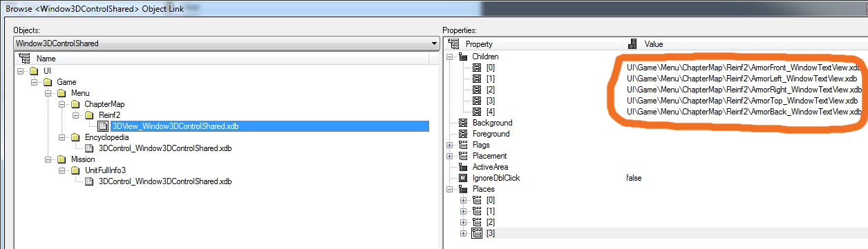The width and height of the screenshot is (868, 249).
Task: Click the IgnoreDblClick false value
Action: pos(634,178)
